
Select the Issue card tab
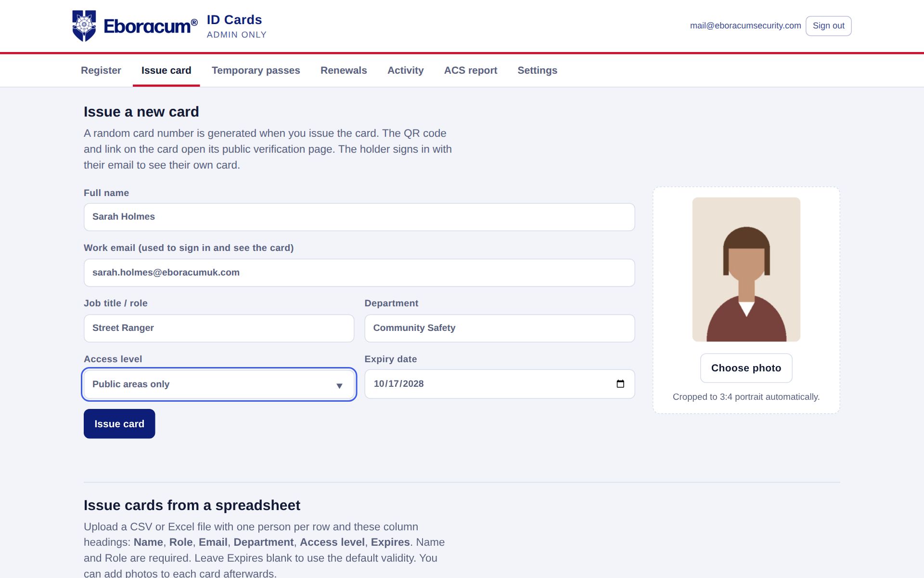click(x=166, y=70)
